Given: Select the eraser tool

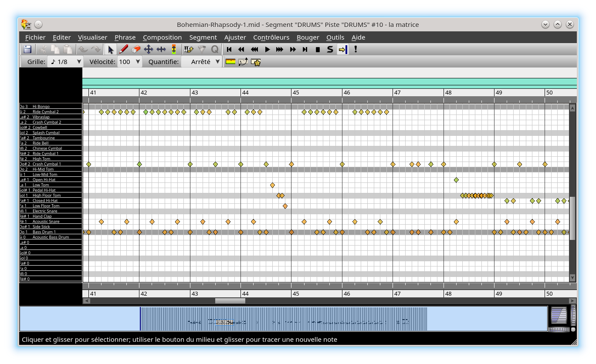Looking at the screenshot, I should 136,49.
